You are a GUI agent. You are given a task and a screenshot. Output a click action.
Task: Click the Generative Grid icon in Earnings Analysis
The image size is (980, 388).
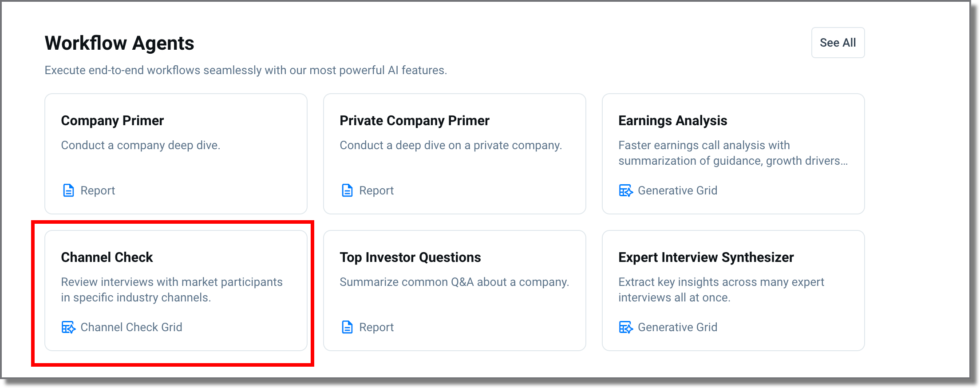626,190
